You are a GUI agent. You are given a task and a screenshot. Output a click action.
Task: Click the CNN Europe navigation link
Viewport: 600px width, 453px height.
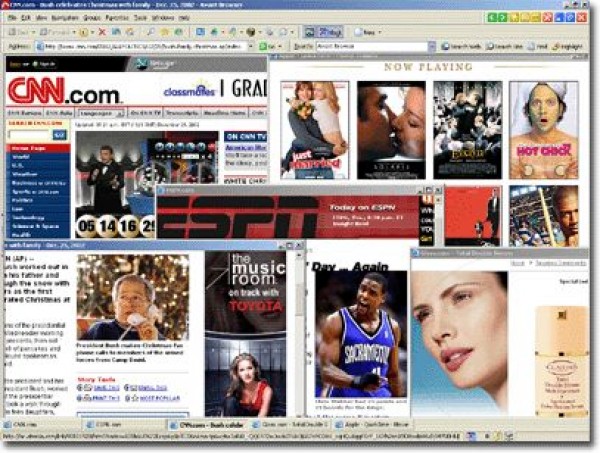tap(25, 113)
